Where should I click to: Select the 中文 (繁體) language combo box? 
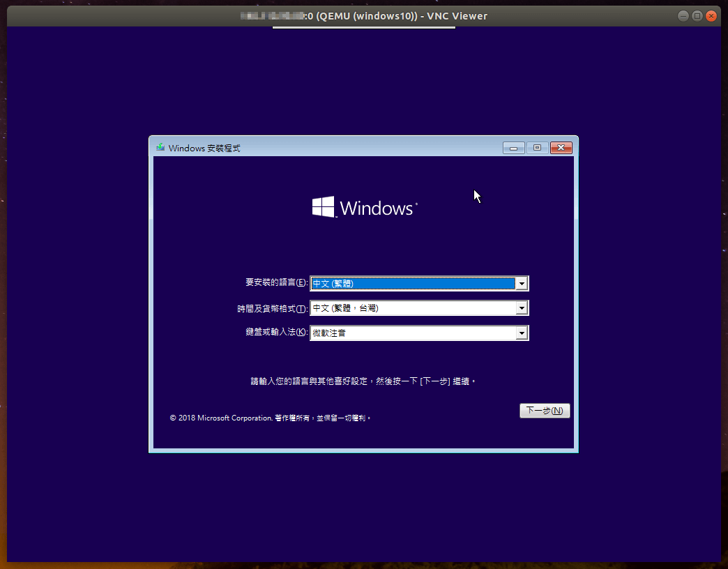(x=411, y=283)
